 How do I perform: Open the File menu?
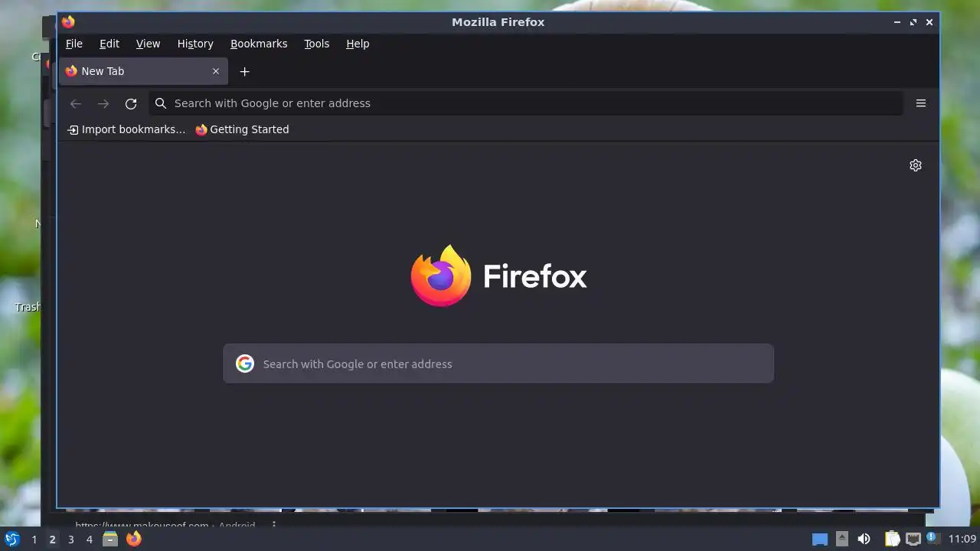point(73,44)
